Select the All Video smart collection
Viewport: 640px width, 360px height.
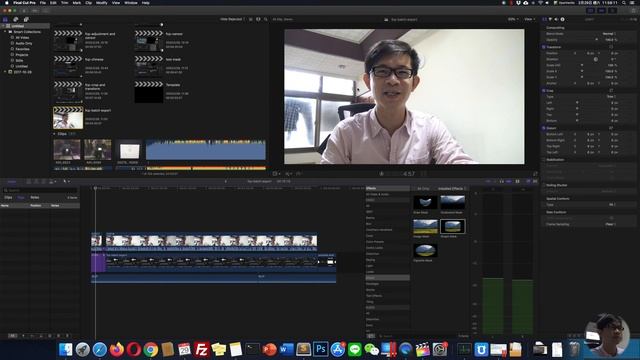click(22, 38)
